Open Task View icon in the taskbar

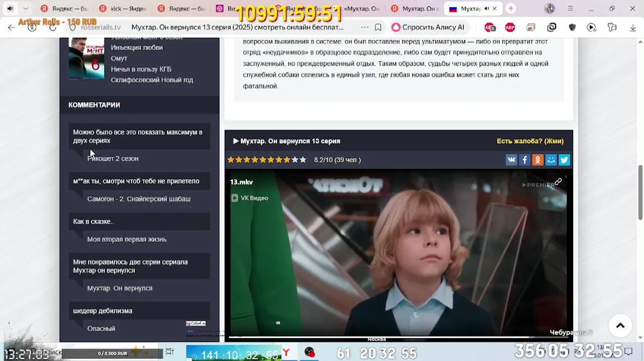[170, 352]
